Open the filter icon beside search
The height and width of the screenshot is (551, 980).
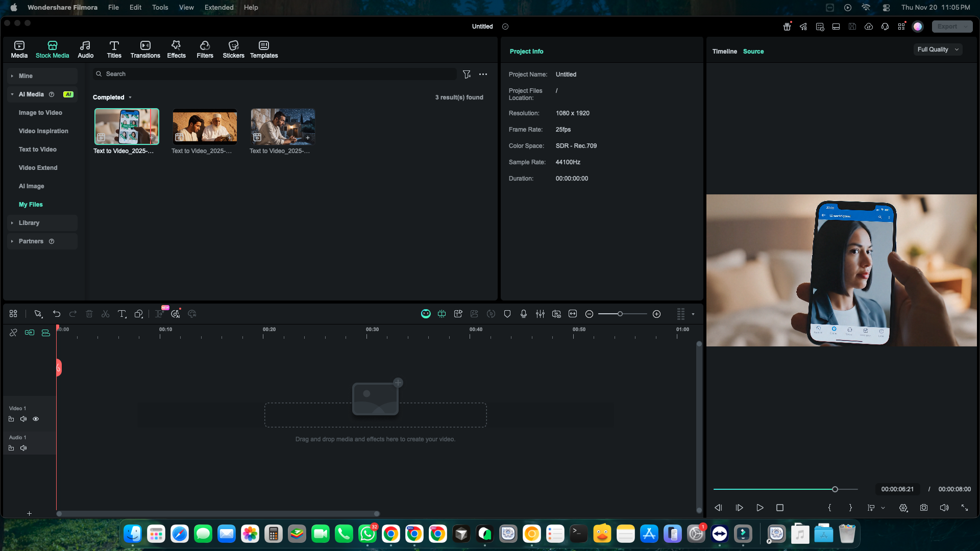point(467,74)
